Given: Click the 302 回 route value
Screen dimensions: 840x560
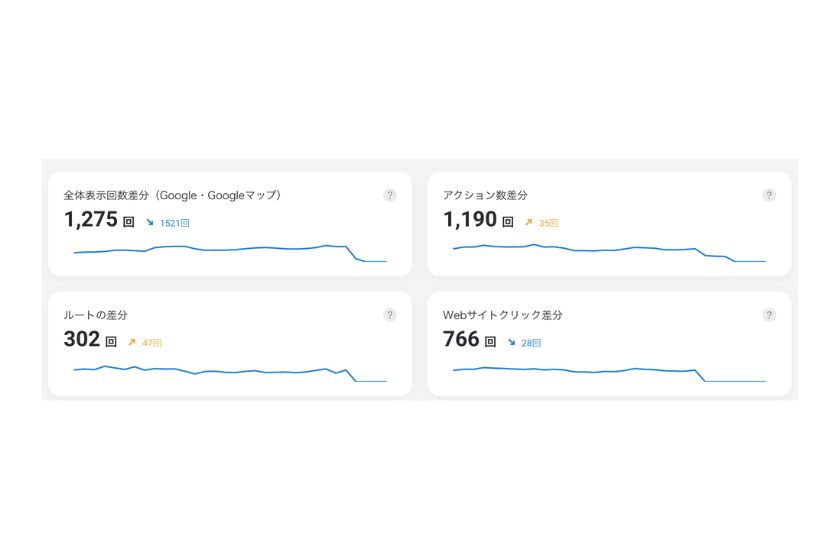Looking at the screenshot, I should coord(90,339).
